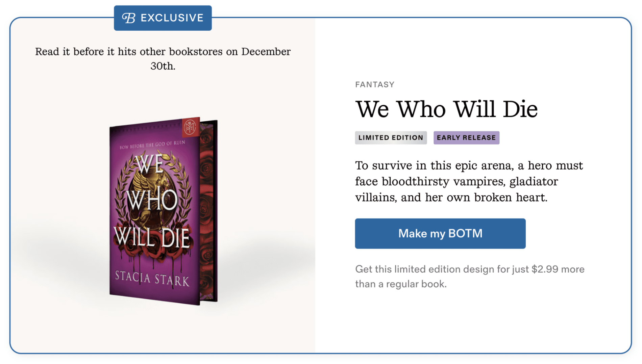The image size is (642, 364).
Task: Click the FANTASY genre label
Action: [x=374, y=84]
